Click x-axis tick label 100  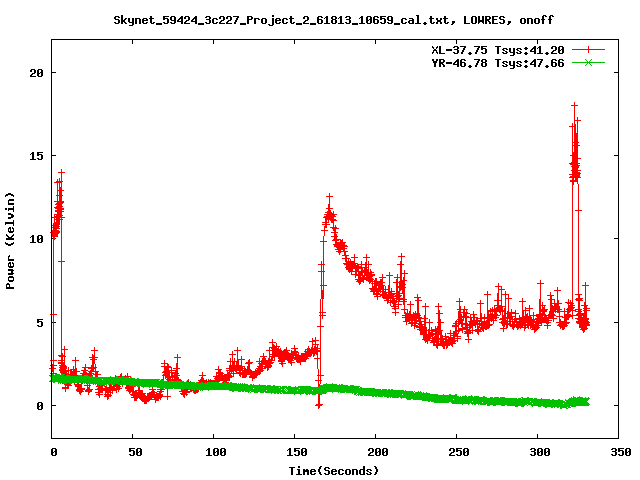(216, 452)
